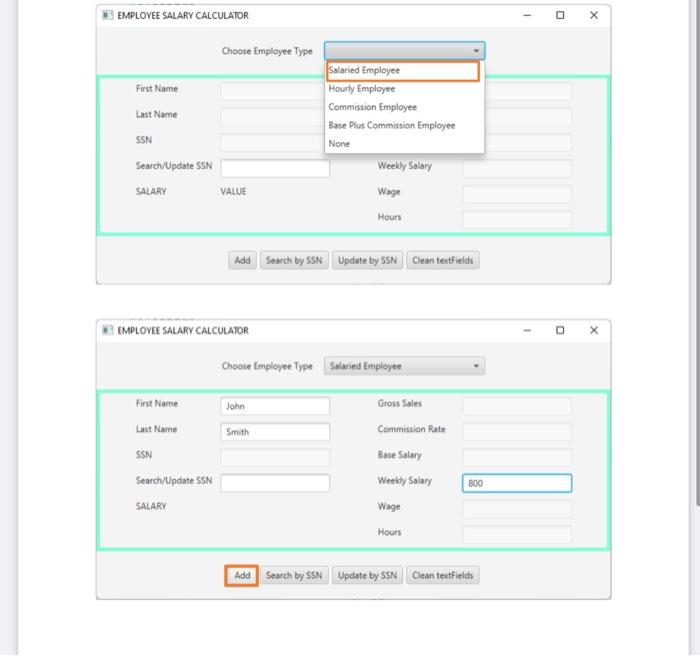
Task: Click SSN field in bottom window
Action: click(275, 457)
